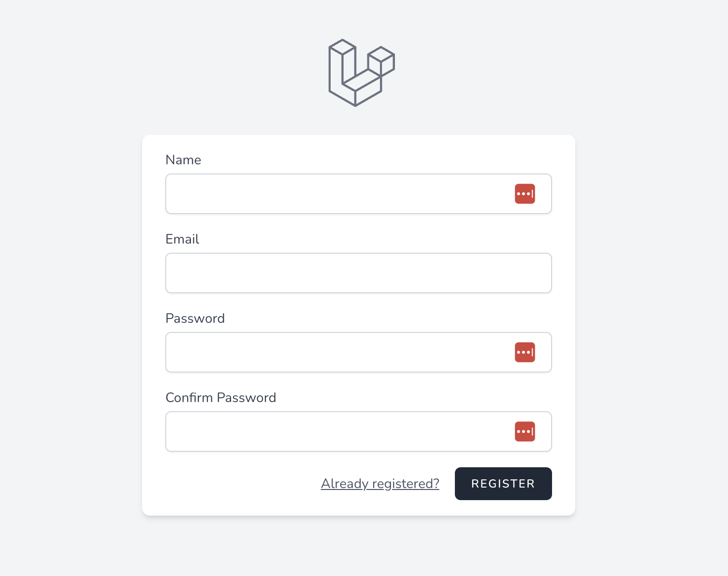This screenshot has height=576, width=728.
Task: Click the Confirm Password field label
Action: (x=221, y=398)
